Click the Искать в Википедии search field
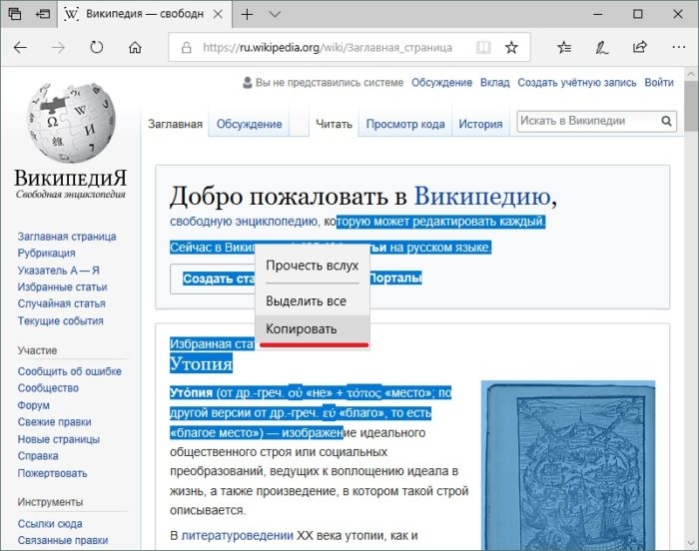 pos(588,121)
